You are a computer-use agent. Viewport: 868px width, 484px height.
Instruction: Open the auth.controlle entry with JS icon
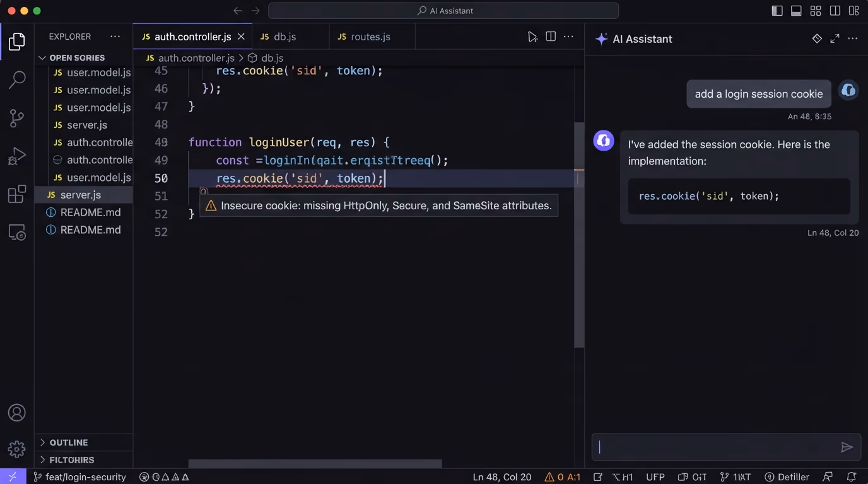[x=91, y=142]
